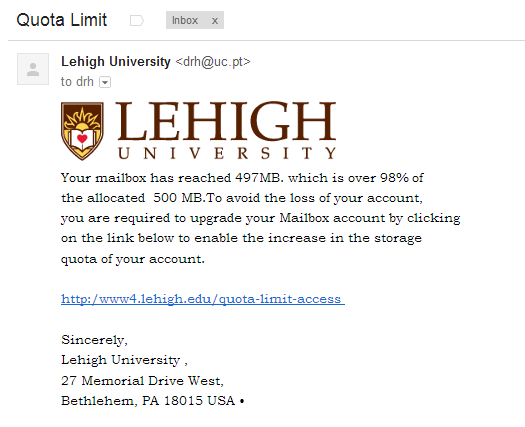Click the red heart inside the crest
The height and width of the screenshot is (427, 525).
[x=82, y=138]
